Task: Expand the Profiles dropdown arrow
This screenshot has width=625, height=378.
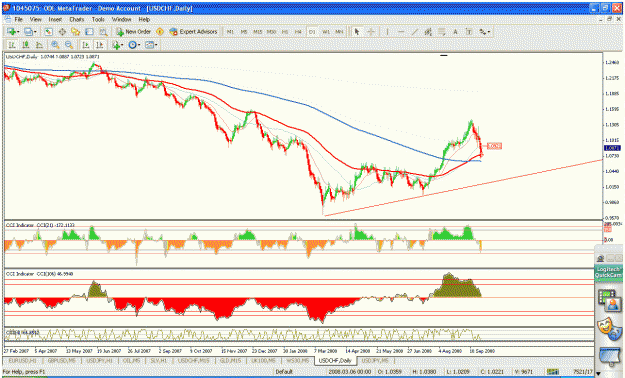Action: [35, 32]
